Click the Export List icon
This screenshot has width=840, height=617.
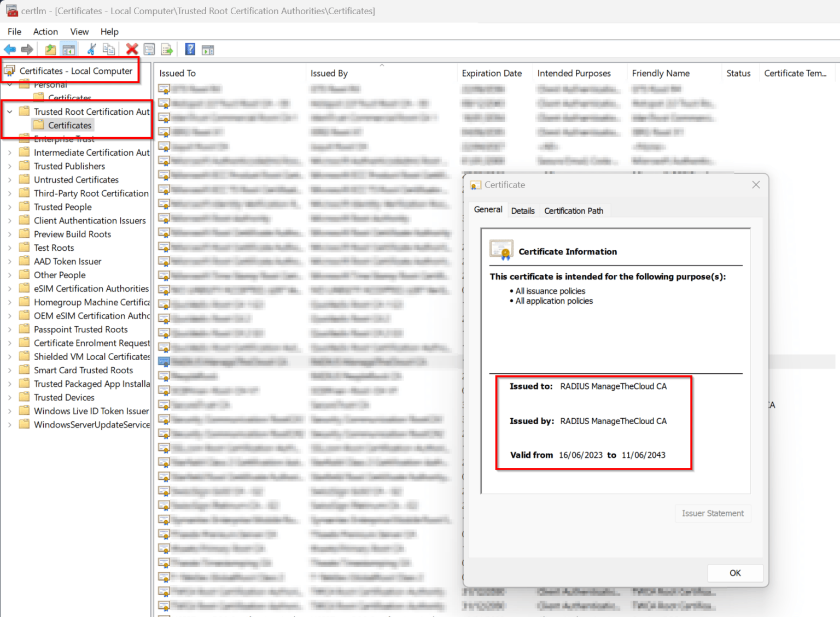click(167, 49)
